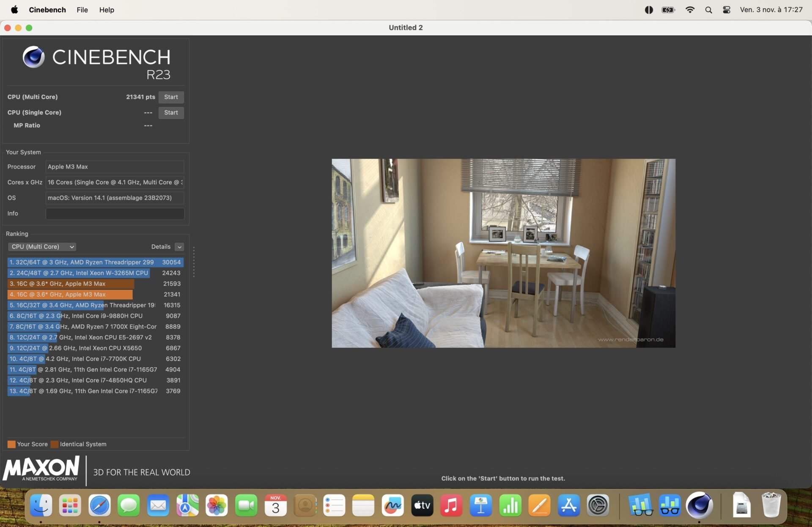Open Numbers from the Dock

510,505
